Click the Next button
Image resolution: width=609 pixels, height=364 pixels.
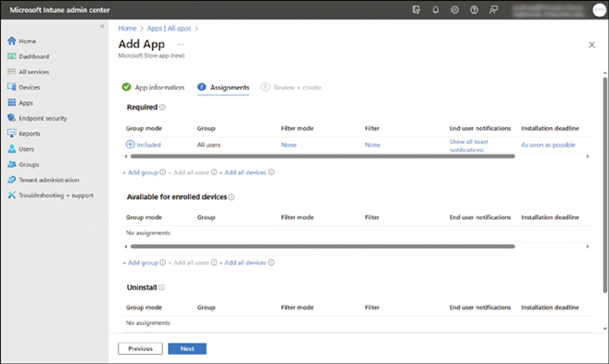tap(187, 348)
